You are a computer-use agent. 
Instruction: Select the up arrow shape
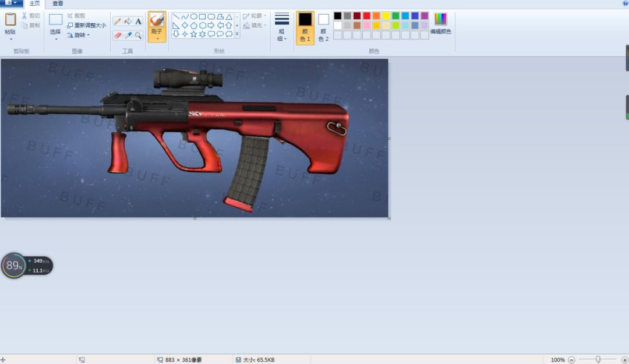[229, 25]
